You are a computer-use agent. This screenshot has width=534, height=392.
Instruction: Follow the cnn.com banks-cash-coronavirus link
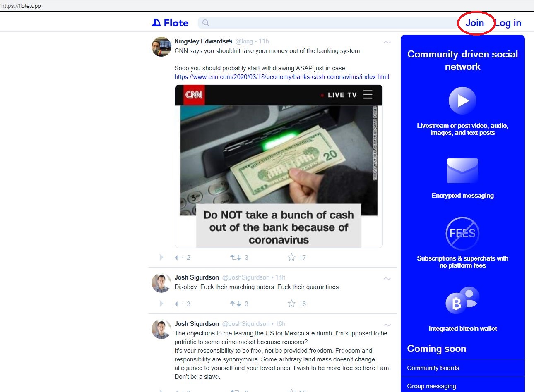tap(282, 77)
